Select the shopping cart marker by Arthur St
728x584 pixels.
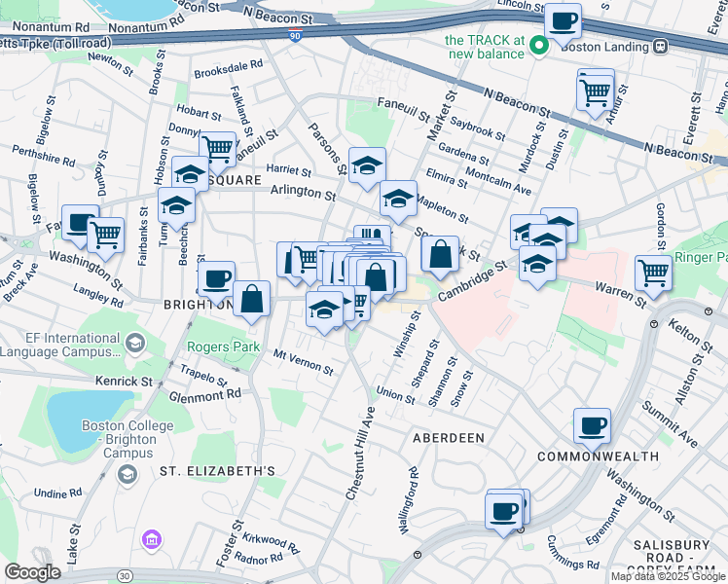coord(595,92)
